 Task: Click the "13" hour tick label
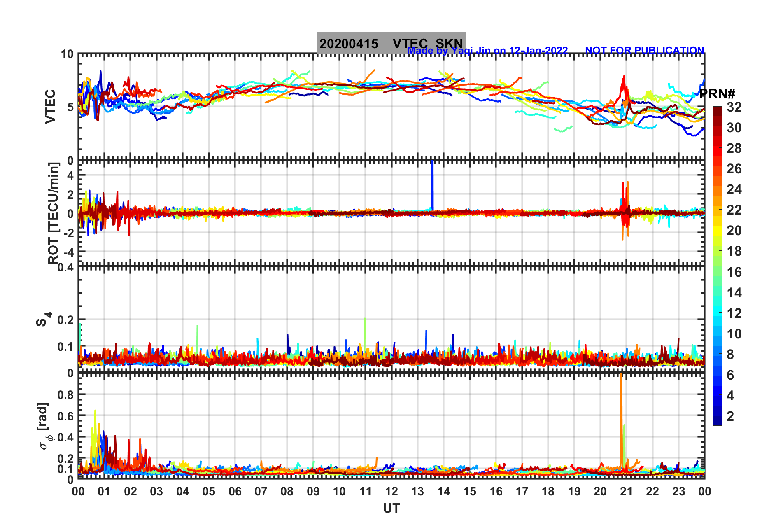pyautogui.click(x=417, y=491)
